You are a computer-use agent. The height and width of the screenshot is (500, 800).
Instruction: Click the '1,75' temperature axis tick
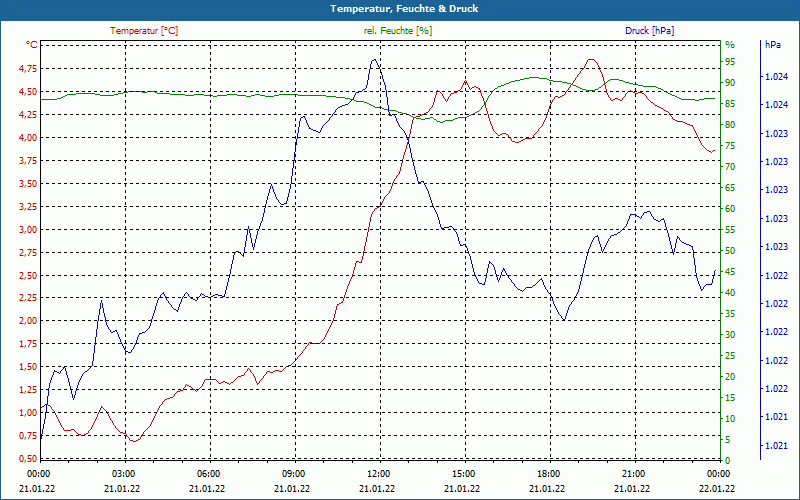28,343
